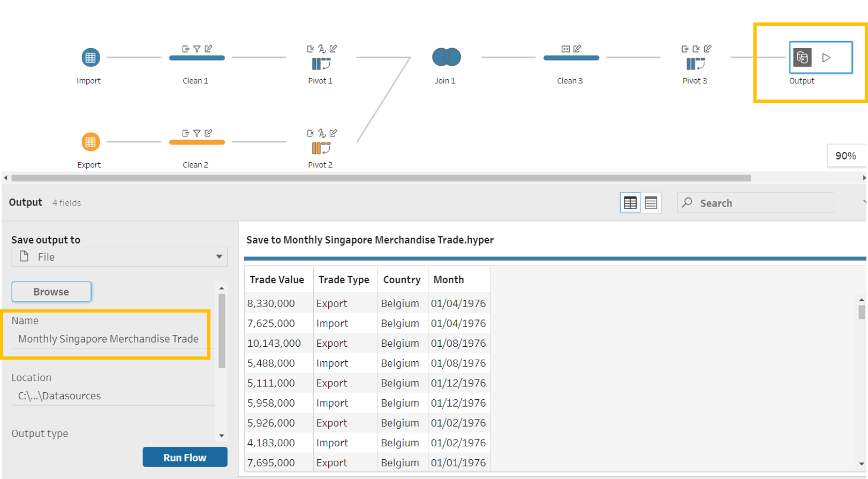Click the Output step icon
Viewport: 868px width, 479px height.
[x=802, y=57]
